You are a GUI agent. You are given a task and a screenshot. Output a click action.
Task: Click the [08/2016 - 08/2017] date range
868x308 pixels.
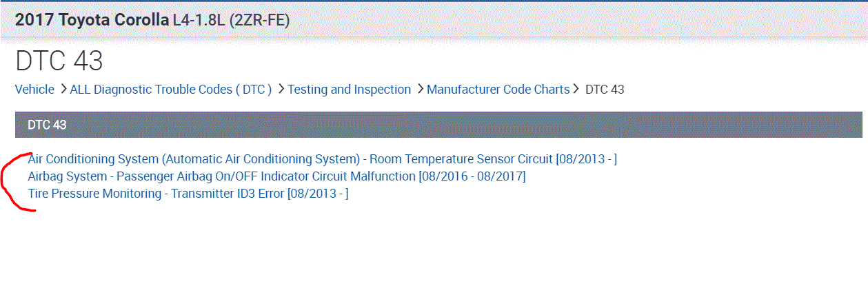[x=472, y=176]
